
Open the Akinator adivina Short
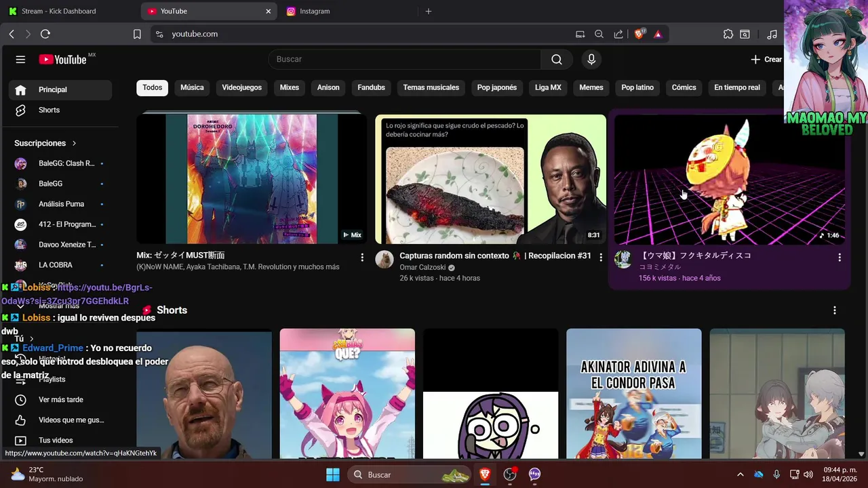(634, 394)
